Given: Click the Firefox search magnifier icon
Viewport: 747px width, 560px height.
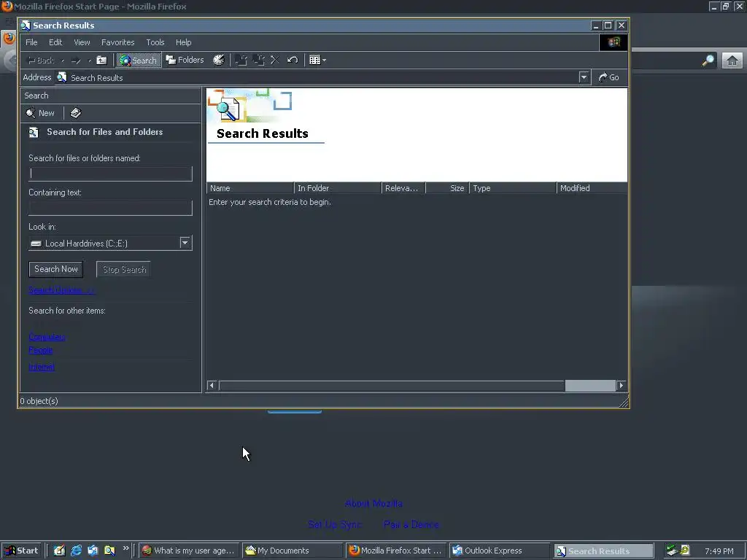Looking at the screenshot, I should point(708,61).
